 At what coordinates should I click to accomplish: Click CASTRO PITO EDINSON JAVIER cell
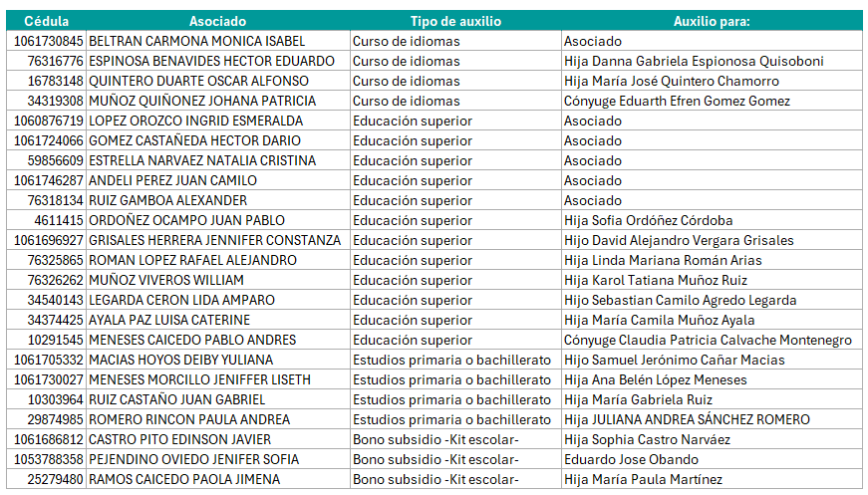(x=180, y=439)
